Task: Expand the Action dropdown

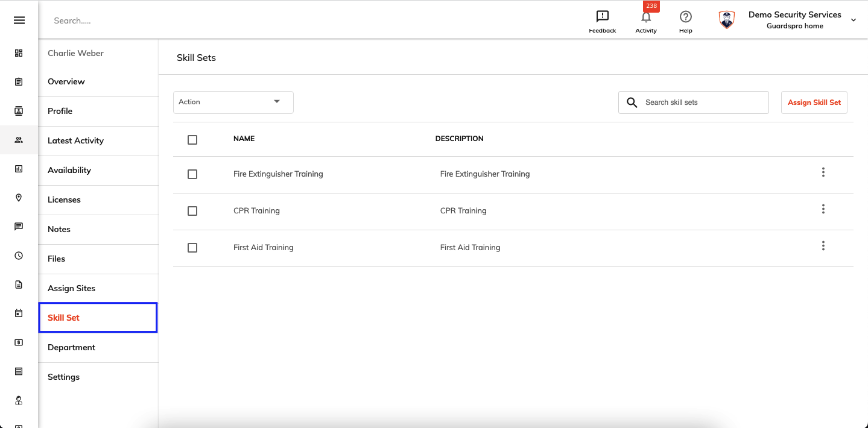Action: click(x=233, y=102)
